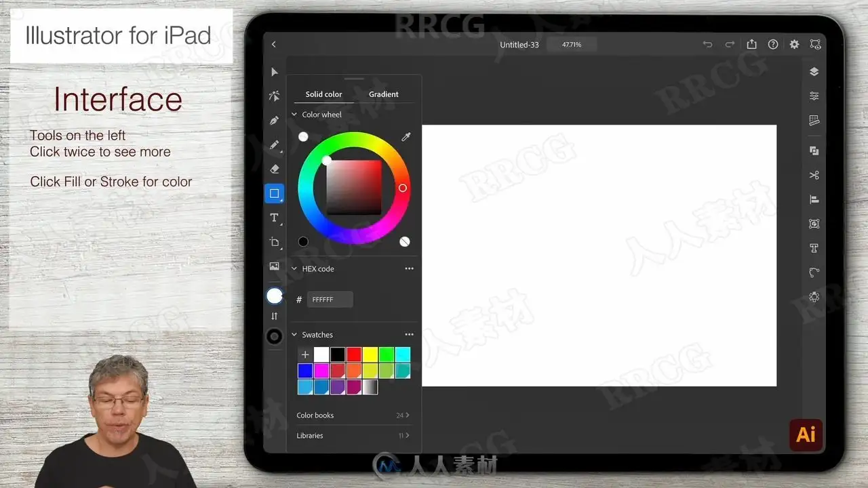
Task: Open the Properties sliders panel
Action: coord(814,96)
